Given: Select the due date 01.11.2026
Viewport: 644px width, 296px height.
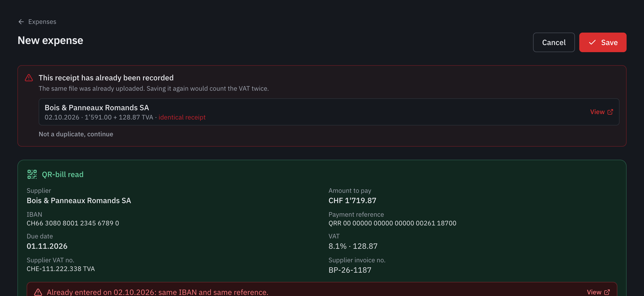Looking at the screenshot, I should (47, 246).
